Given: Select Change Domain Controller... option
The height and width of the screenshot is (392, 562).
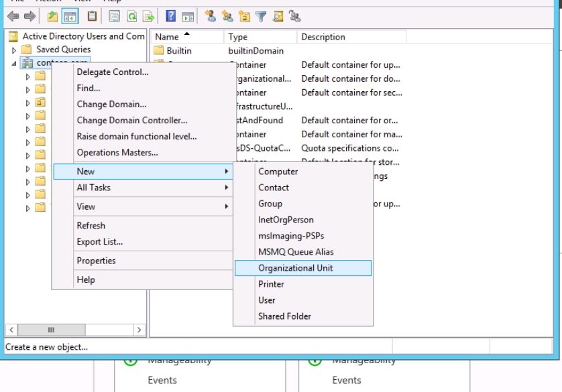Looking at the screenshot, I should (x=132, y=121).
